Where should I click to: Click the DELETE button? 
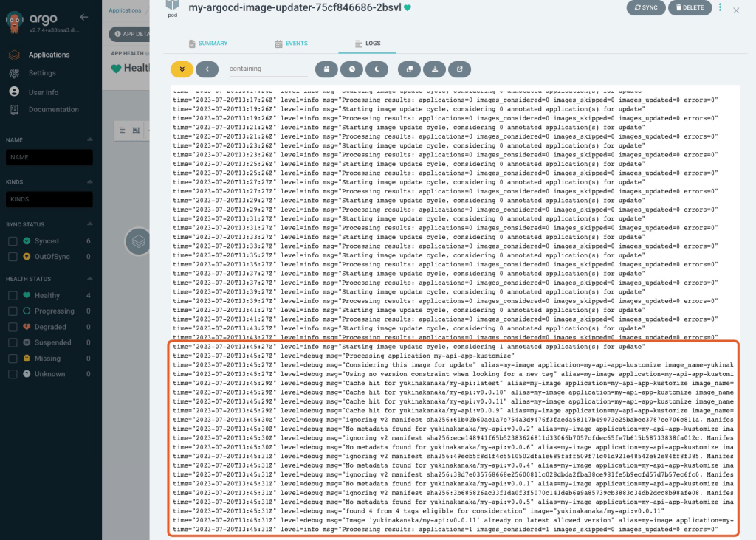690,8
